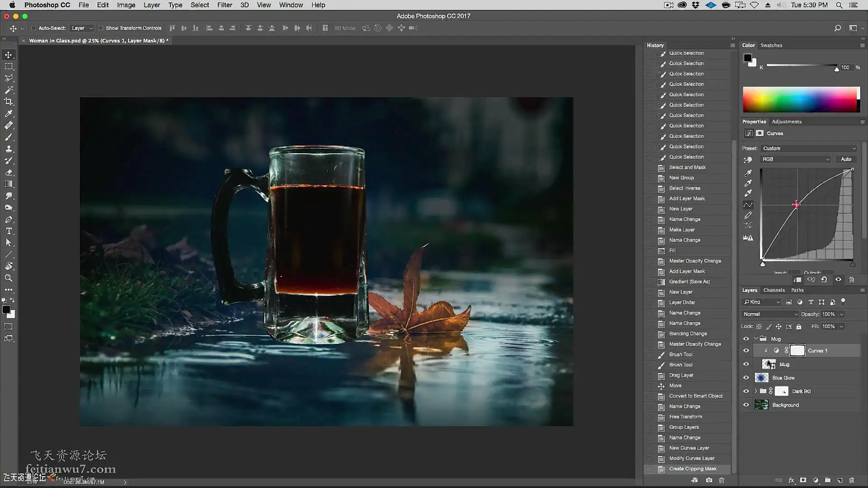Select the Gradient tool
Viewport: 868px width, 488px height.
[9, 184]
